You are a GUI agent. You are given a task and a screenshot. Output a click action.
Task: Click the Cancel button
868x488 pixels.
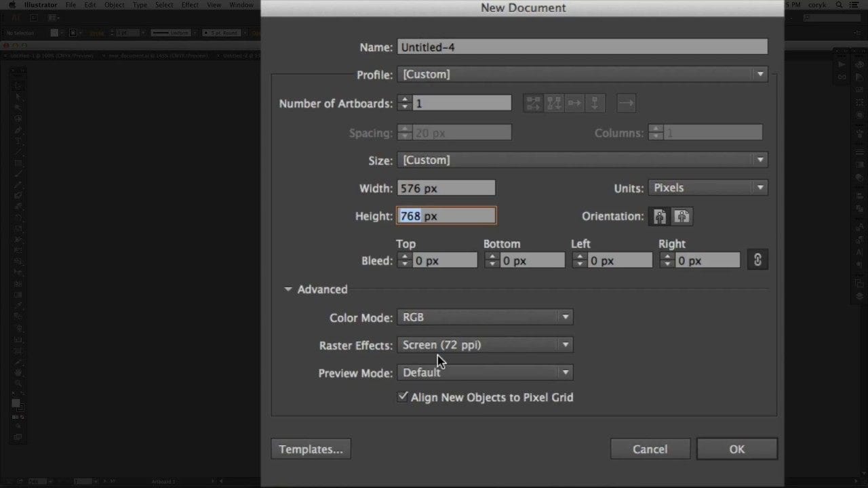650,449
